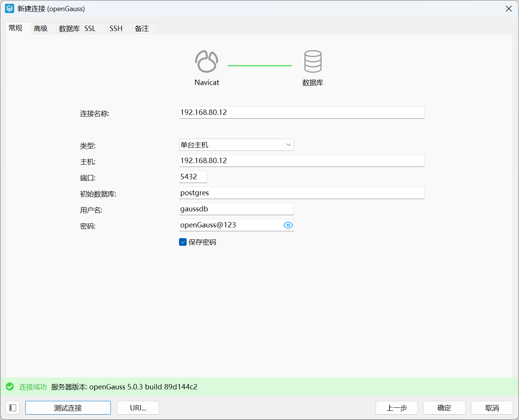Click the database cylinder icon
This screenshot has height=420, width=519.
coord(313,62)
